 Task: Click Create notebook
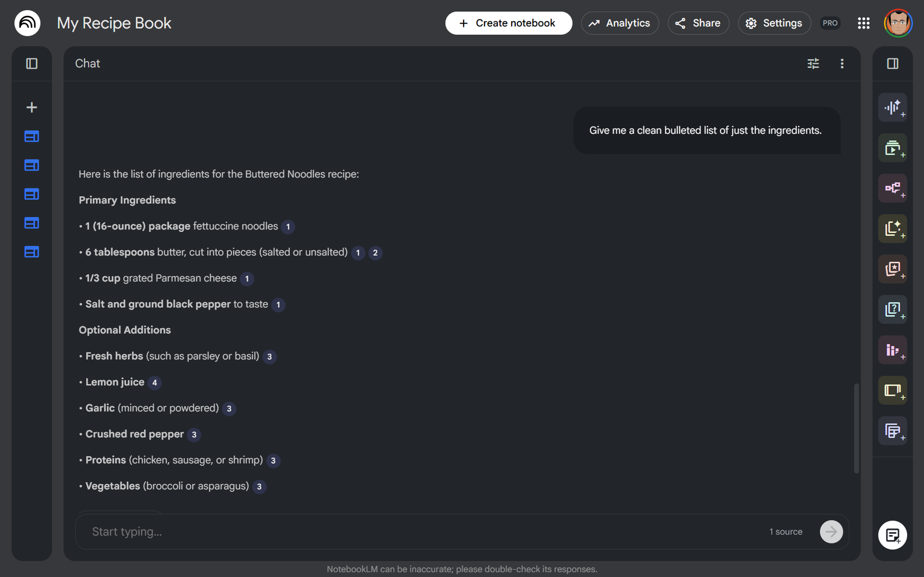508,23
